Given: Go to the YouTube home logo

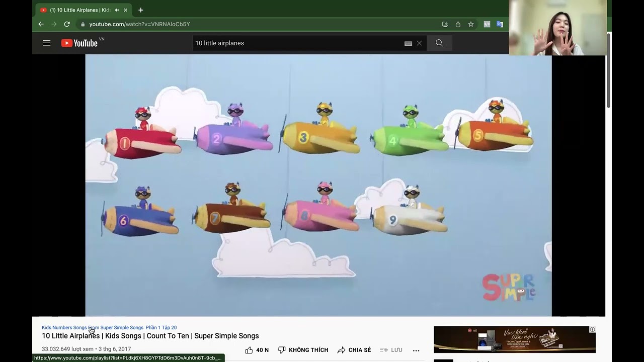Looking at the screenshot, I should tap(79, 43).
